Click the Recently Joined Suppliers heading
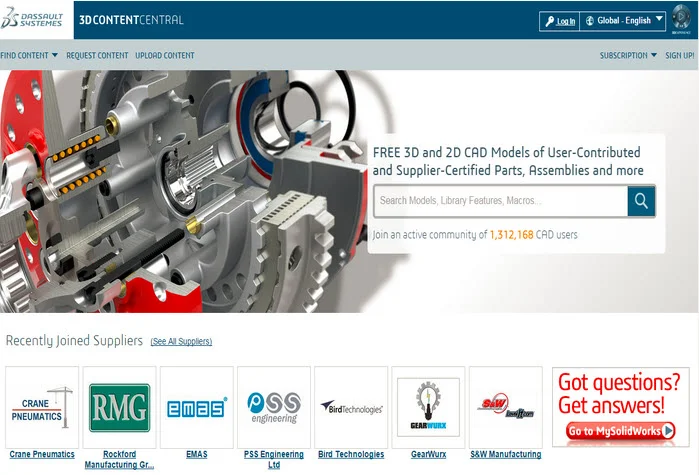The width and height of the screenshot is (699, 475). (x=74, y=341)
